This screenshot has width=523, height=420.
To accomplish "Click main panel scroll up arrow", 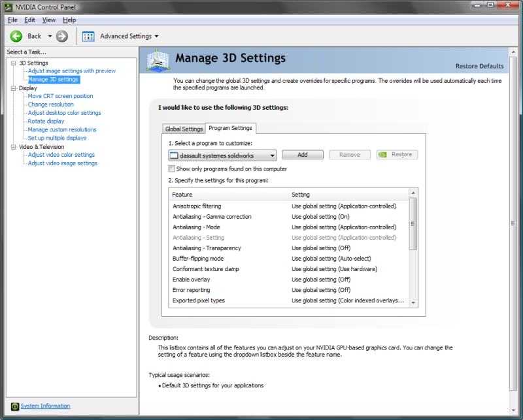I will pyautogui.click(x=513, y=52).
